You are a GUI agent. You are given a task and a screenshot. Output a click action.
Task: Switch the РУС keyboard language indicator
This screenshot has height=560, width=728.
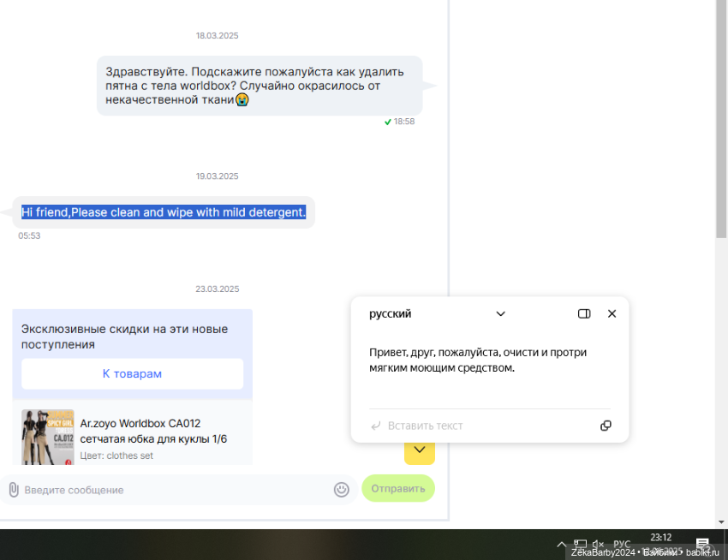(x=622, y=544)
